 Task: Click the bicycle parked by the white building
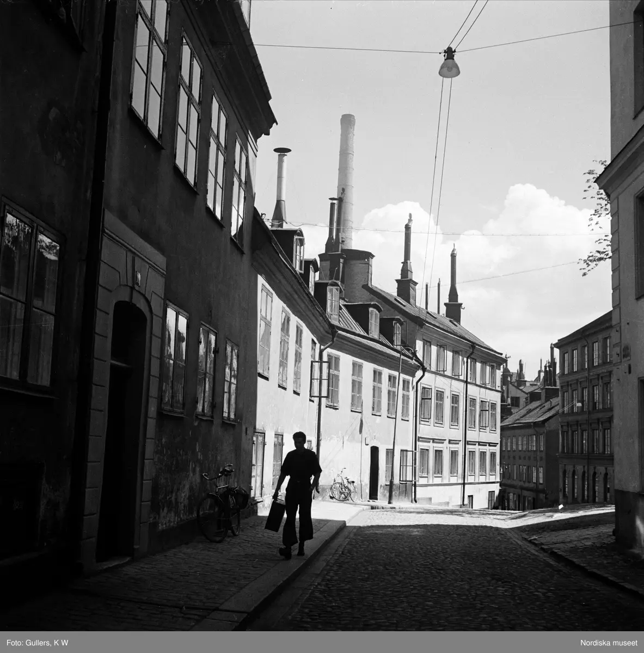pyautogui.click(x=342, y=487)
